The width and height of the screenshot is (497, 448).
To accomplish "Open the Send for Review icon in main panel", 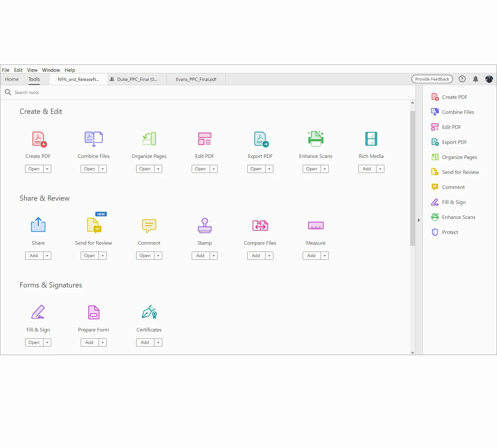I will pos(94,225).
